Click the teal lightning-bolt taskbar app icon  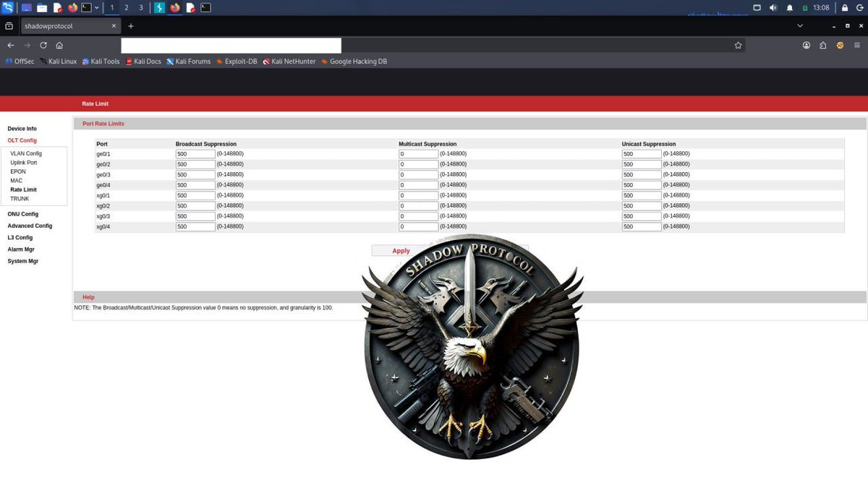coord(159,7)
